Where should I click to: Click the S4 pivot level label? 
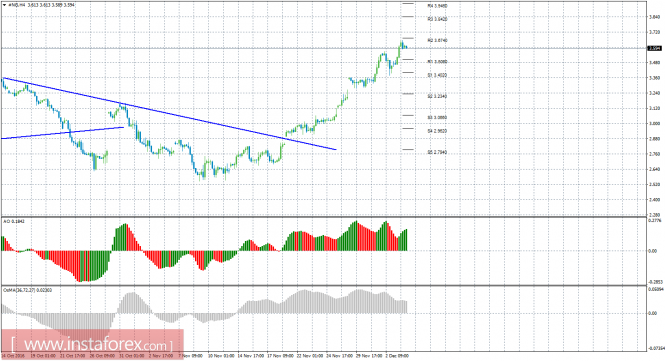point(437,131)
